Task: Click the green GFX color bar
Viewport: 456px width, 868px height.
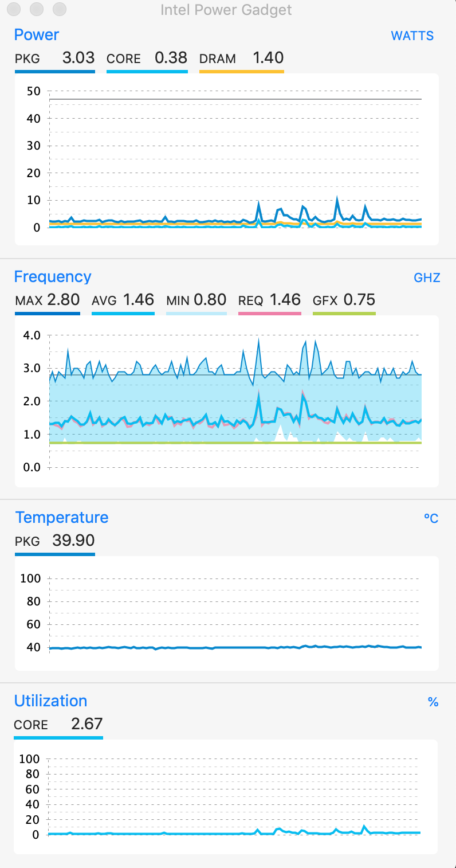Action: tap(344, 314)
